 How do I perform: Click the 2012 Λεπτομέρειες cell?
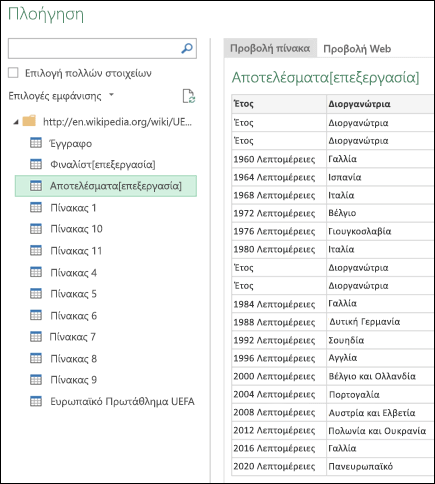coord(279,430)
